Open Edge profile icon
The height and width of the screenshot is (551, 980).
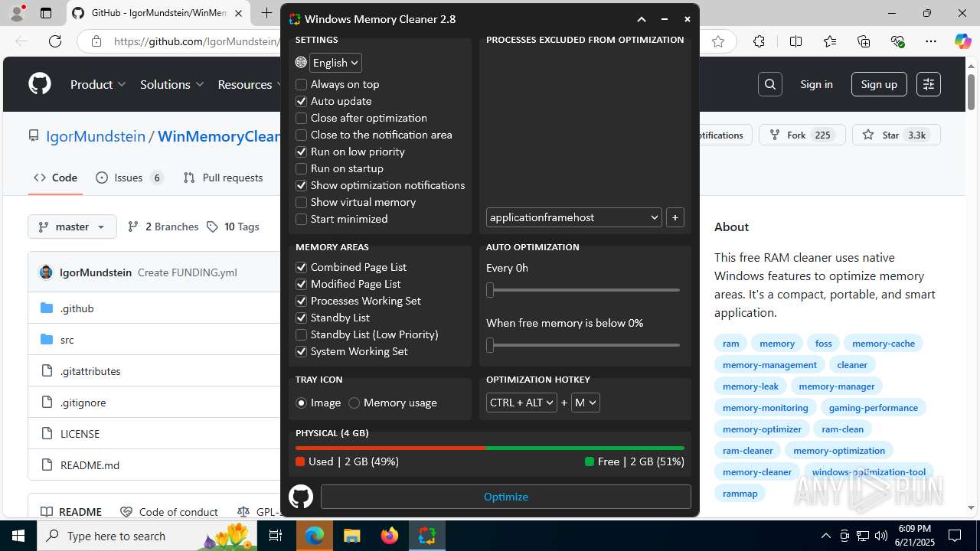(17, 13)
